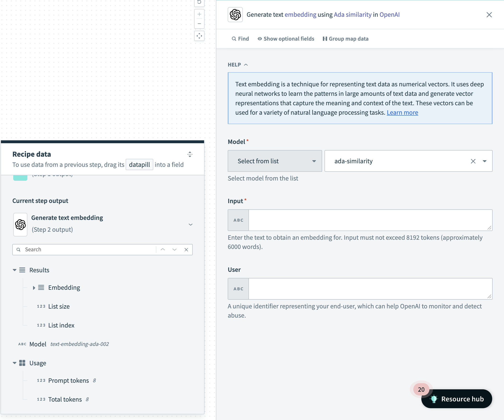Open the Resource hub
The image size is (504, 420).
coord(457,399)
